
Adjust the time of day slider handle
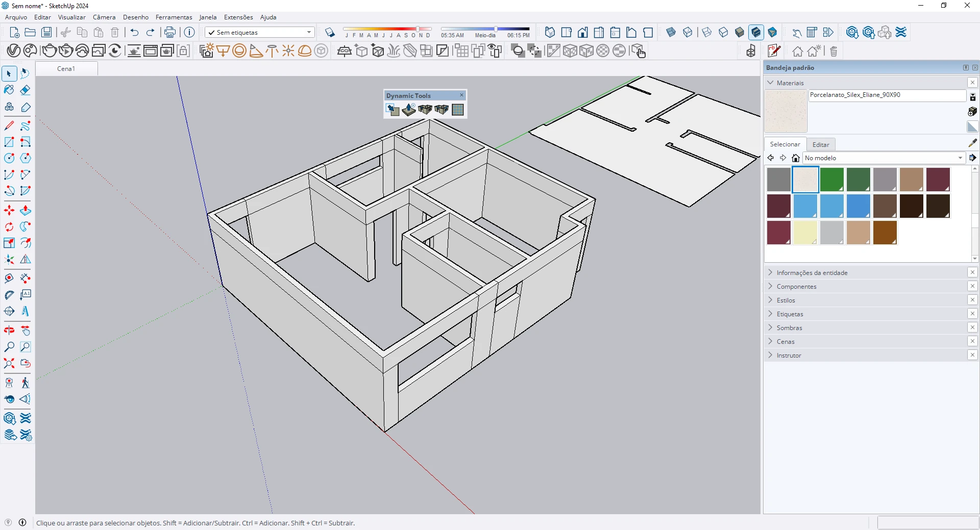coord(496,29)
